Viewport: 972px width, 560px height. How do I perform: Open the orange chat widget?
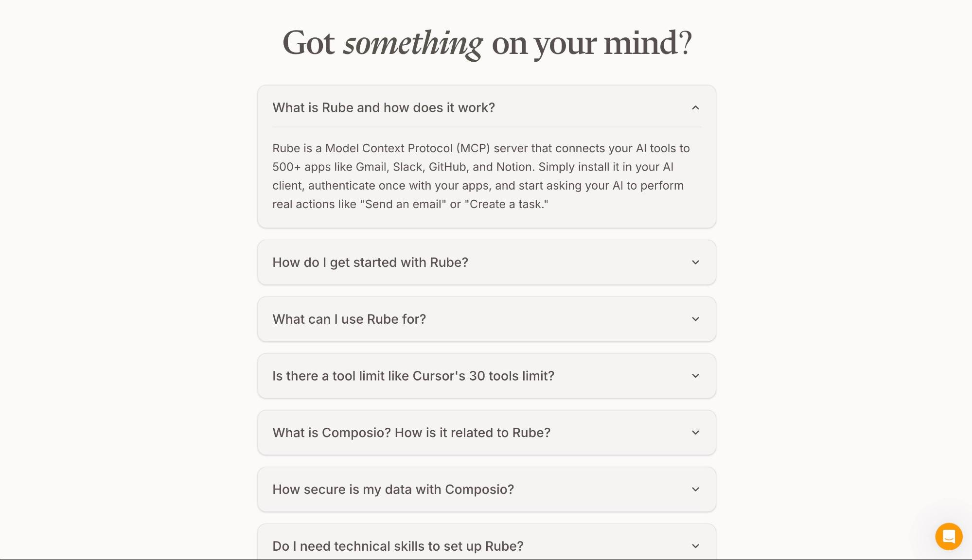(x=948, y=536)
